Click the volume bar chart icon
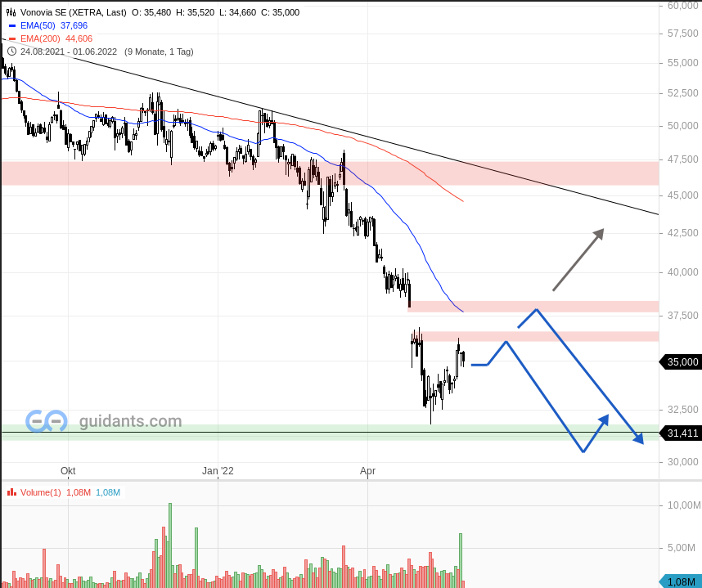702x588 pixels. [11, 492]
